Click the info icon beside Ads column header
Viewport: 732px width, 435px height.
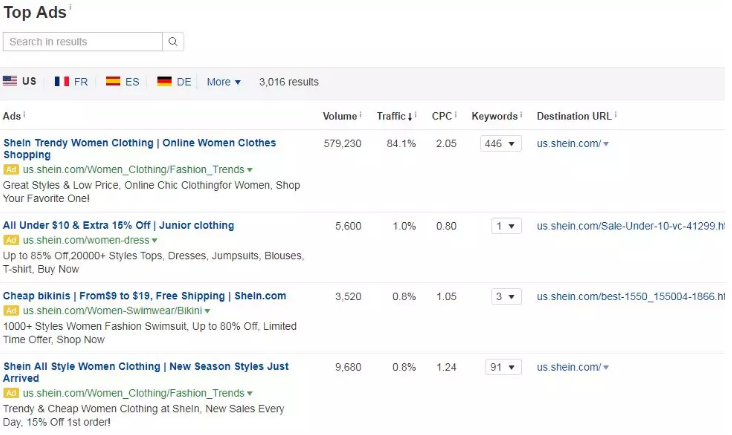pos(24,114)
